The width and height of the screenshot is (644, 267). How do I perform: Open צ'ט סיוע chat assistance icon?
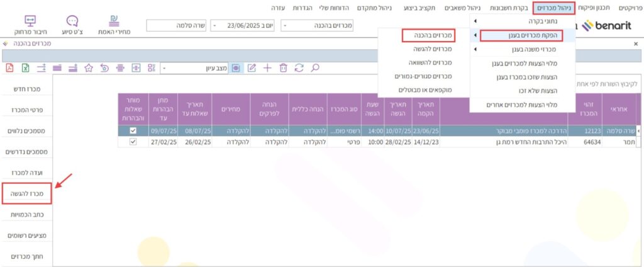[x=72, y=25]
